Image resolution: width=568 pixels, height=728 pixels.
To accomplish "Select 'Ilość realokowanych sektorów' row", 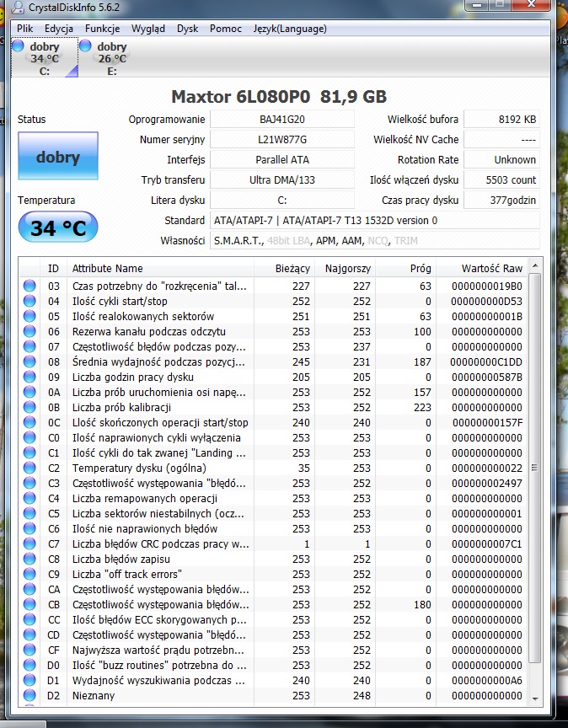I will click(274, 316).
